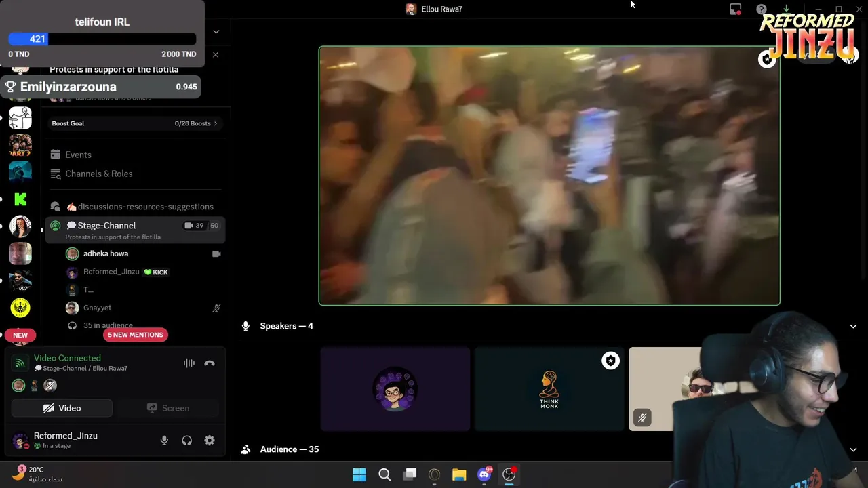
Task: Open the Windows Start menu
Action: [x=359, y=474]
